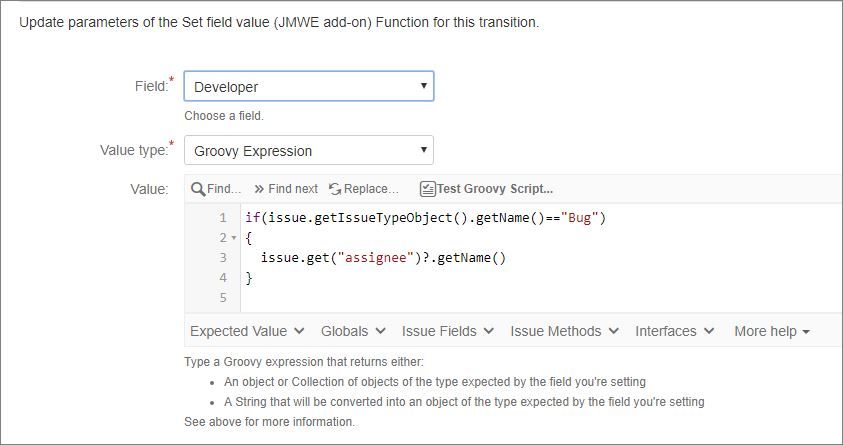The height and width of the screenshot is (445, 843).
Task: Open the Issue Methods menu
Action: (564, 331)
